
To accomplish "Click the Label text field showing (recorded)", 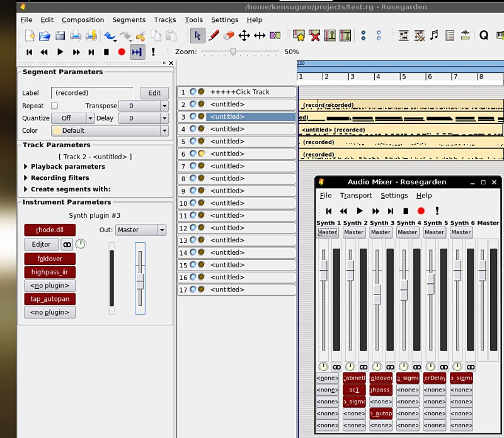I will (x=92, y=93).
